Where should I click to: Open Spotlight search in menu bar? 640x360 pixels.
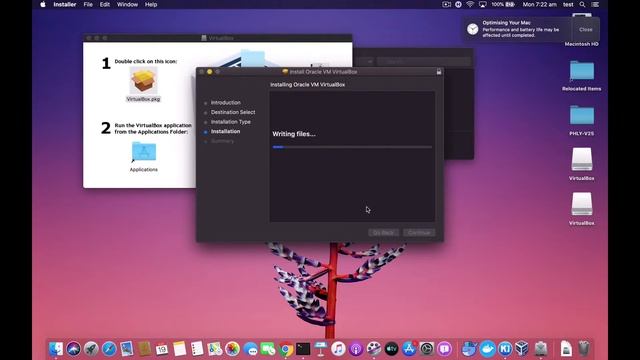coord(582,4)
